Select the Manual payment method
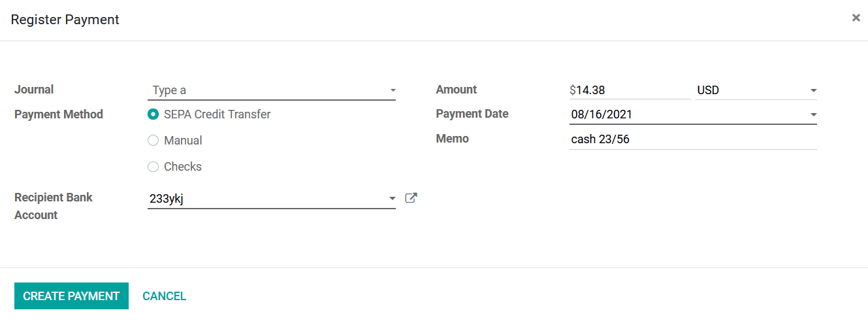This screenshot has width=868, height=325. 153,141
